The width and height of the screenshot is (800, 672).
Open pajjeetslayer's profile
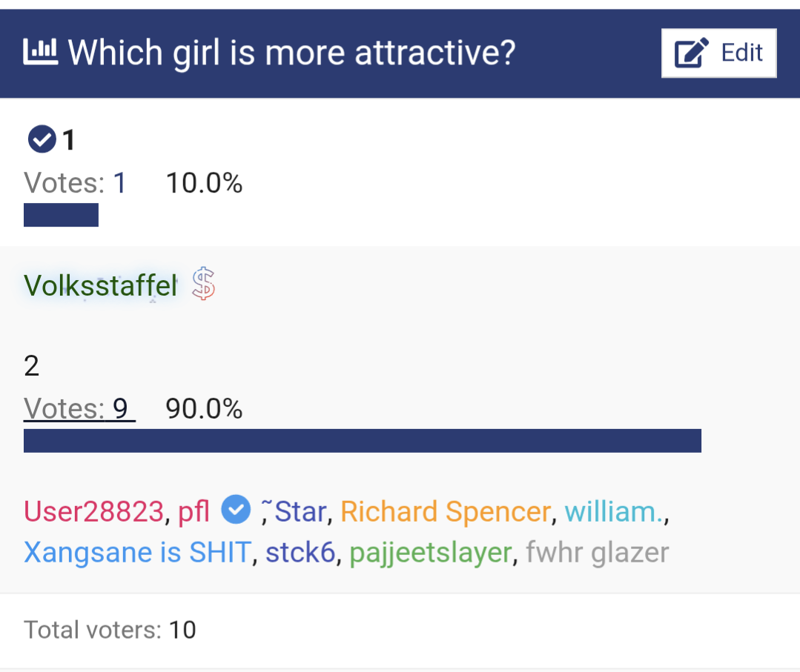tap(431, 553)
